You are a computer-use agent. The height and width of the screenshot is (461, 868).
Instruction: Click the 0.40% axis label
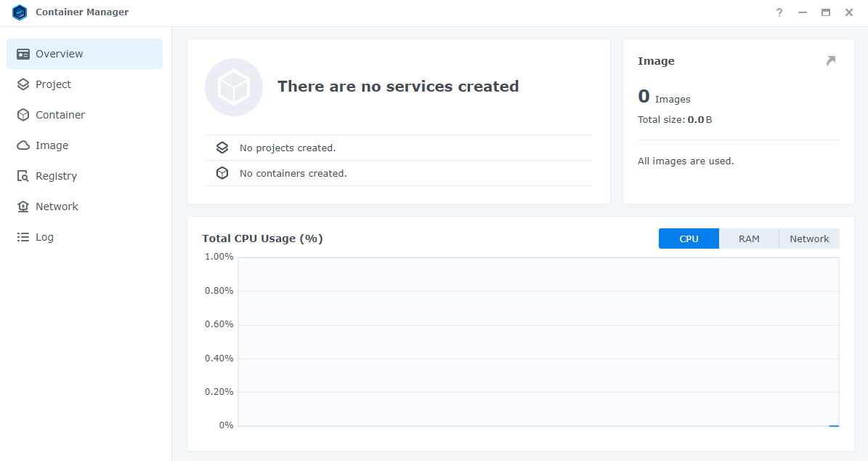(x=219, y=358)
